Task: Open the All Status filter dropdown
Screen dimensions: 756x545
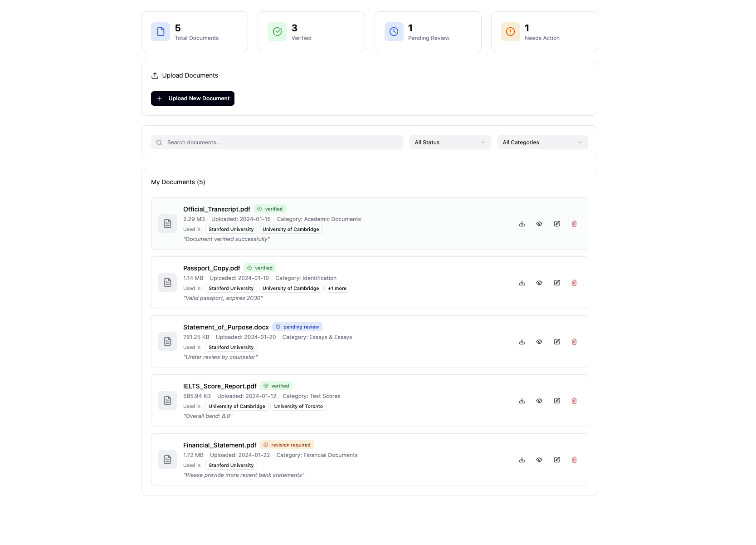Action: pos(450,142)
